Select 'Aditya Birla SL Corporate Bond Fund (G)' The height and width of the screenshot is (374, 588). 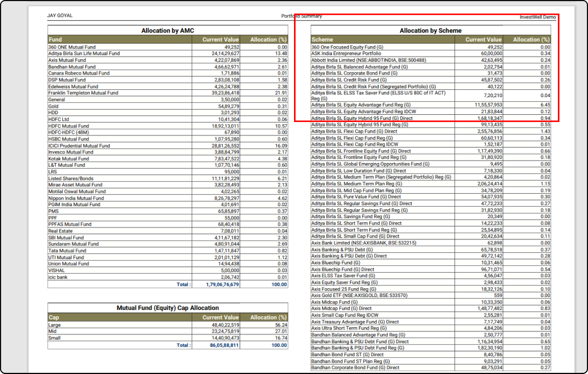431,73
